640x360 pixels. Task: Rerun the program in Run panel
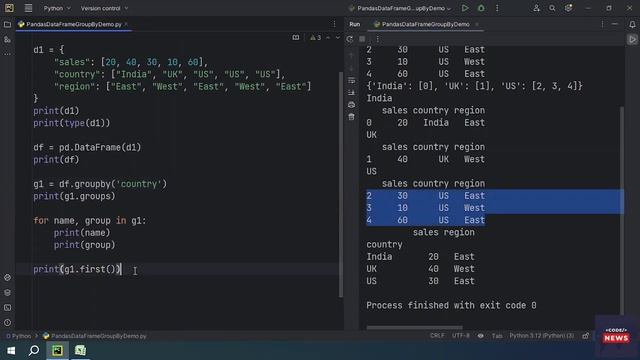350,39
